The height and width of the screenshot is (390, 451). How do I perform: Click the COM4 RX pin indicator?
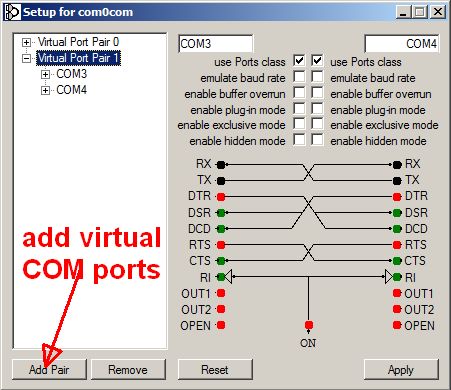pos(397,164)
